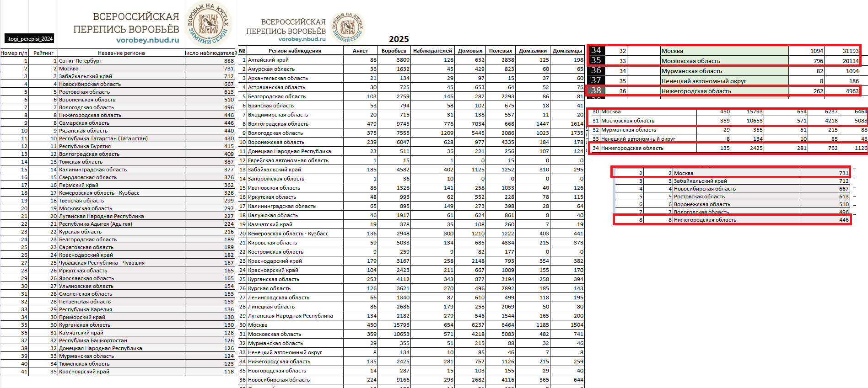
Task: Click dark row header number 38
Action: tap(596, 90)
